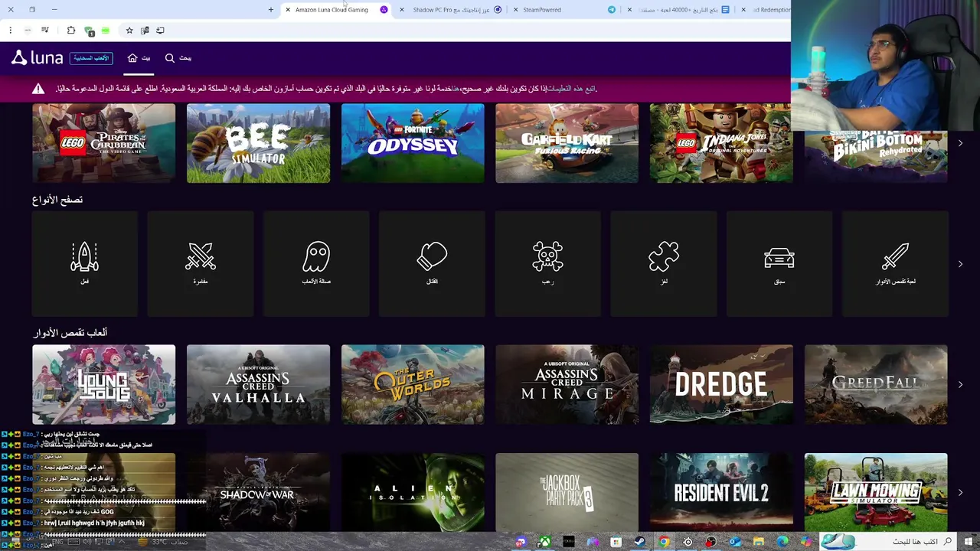Click the warning triangle icon in banner

[38, 89]
